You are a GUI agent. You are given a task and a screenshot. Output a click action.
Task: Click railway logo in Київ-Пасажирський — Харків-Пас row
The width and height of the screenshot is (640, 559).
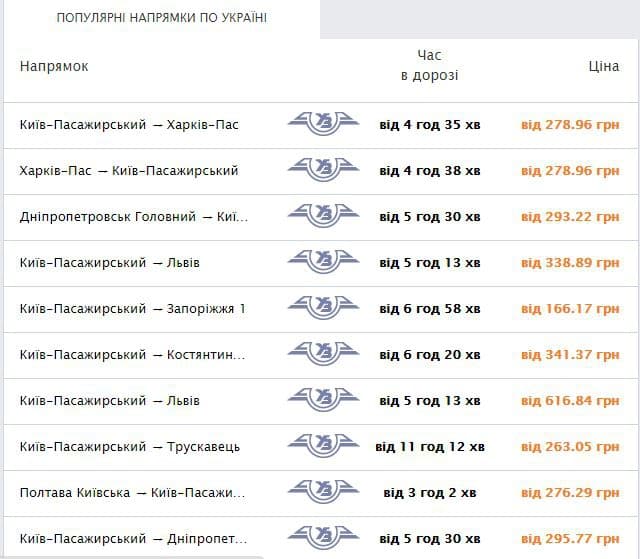coord(323,125)
